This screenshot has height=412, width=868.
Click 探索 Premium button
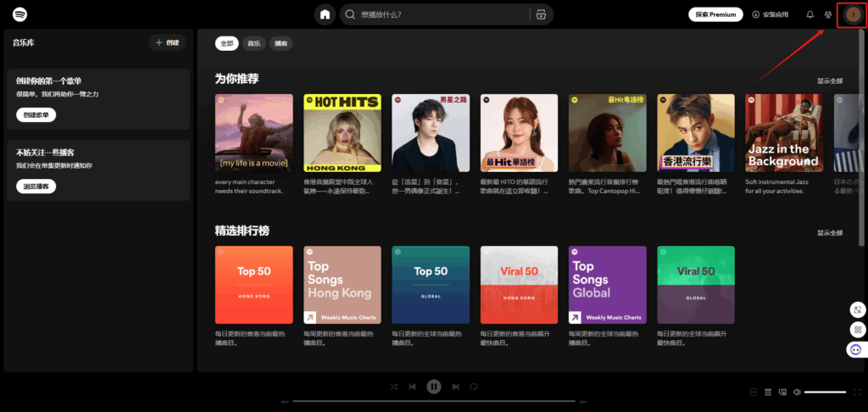coord(715,14)
